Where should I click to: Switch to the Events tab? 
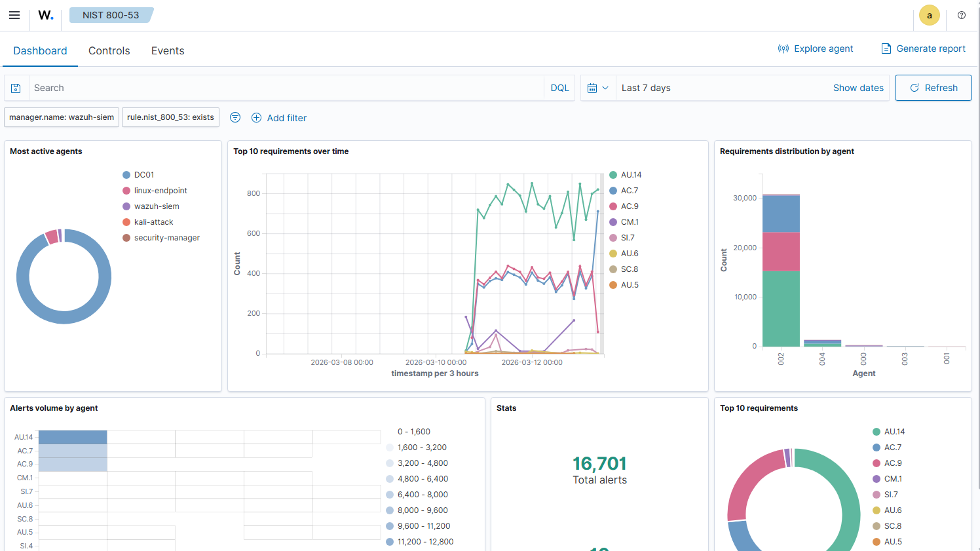167,50
